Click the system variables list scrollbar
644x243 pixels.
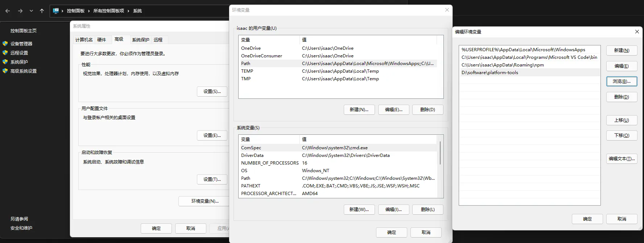[x=440, y=153]
